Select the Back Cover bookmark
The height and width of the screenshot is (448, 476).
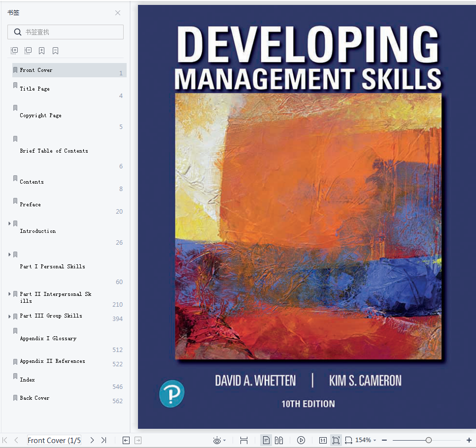pyautogui.click(x=34, y=398)
